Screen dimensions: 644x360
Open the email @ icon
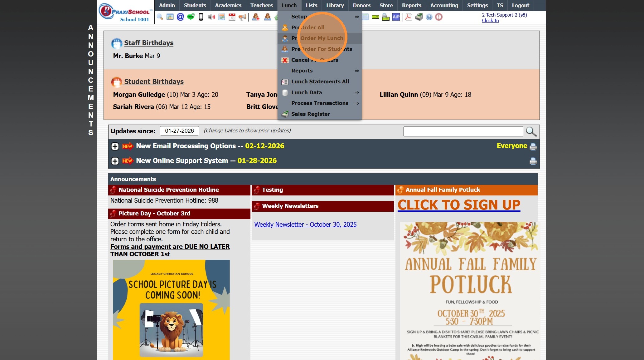coord(180,17)
